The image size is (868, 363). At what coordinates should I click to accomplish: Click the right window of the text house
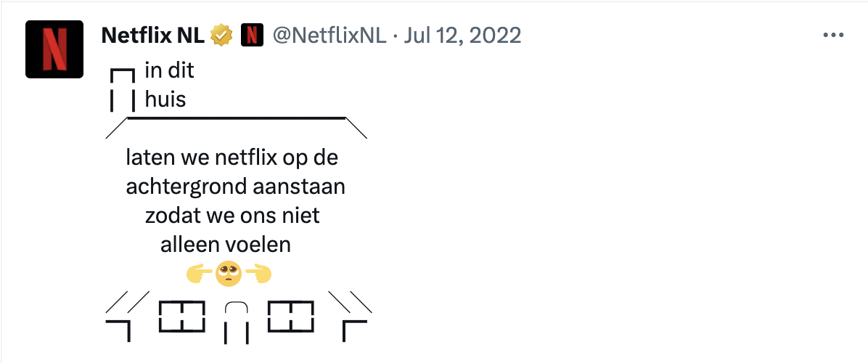290,317
